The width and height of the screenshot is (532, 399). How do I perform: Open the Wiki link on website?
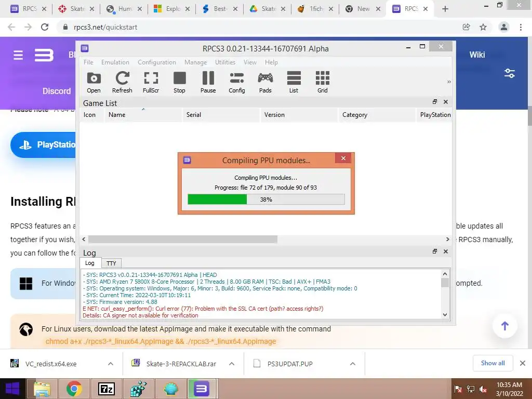click(477, 55)
